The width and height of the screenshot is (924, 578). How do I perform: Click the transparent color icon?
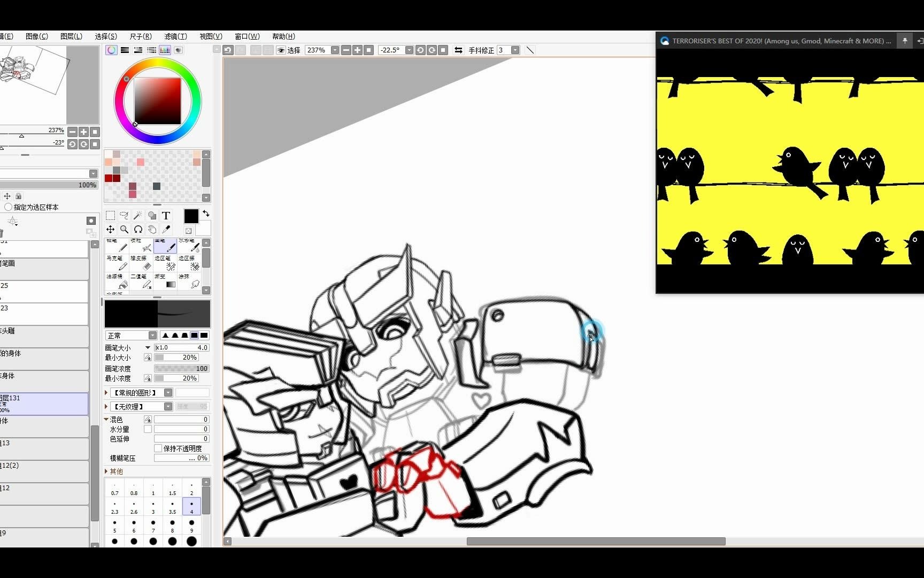(188, 231)
